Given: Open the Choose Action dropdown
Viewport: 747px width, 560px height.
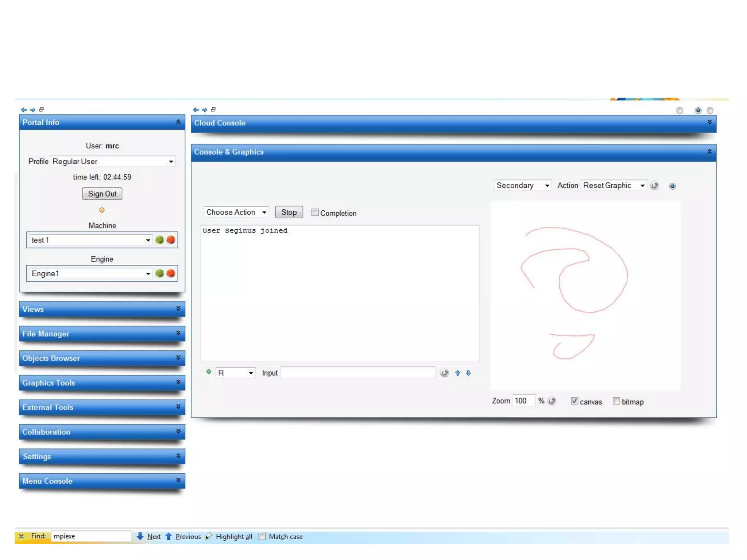Looking at the screenshot, I should 236,212.
